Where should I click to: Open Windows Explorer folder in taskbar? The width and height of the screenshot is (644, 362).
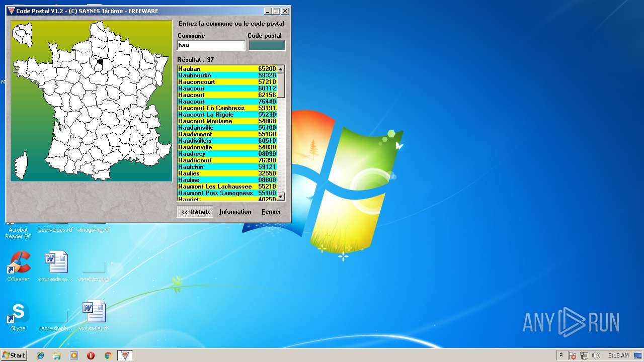(x=57, y=355)
